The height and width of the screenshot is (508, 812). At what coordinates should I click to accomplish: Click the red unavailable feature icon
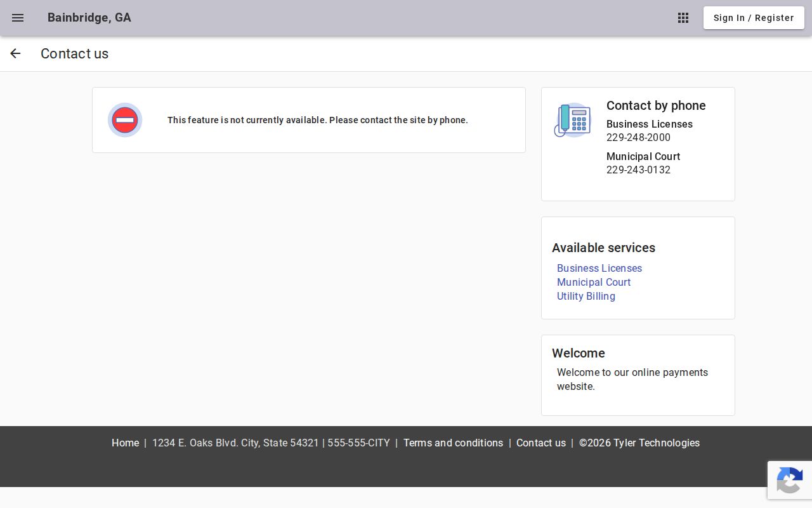click(x=125, y=120)
